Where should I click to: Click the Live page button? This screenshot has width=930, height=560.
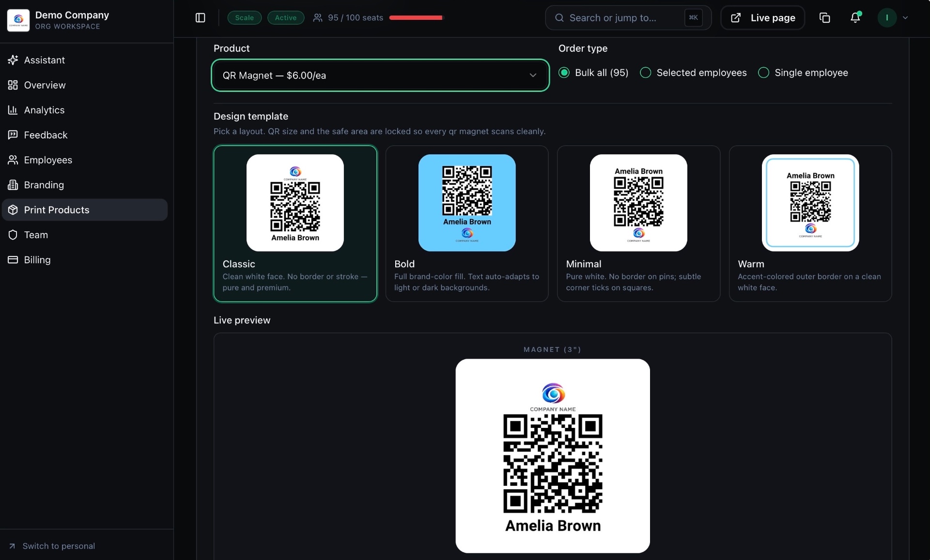763,18
